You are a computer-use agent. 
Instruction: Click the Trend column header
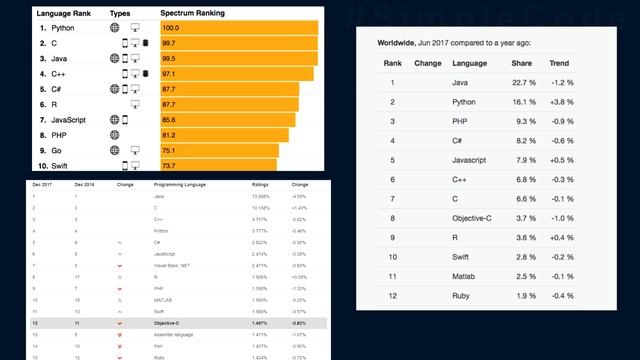click(x=559, y=63)
